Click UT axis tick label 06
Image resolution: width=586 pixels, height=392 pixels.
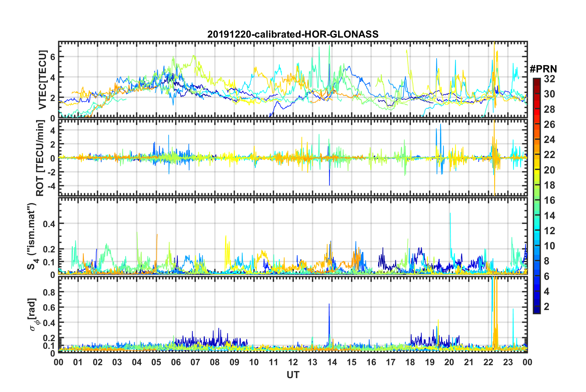click(x=176, y=362)
